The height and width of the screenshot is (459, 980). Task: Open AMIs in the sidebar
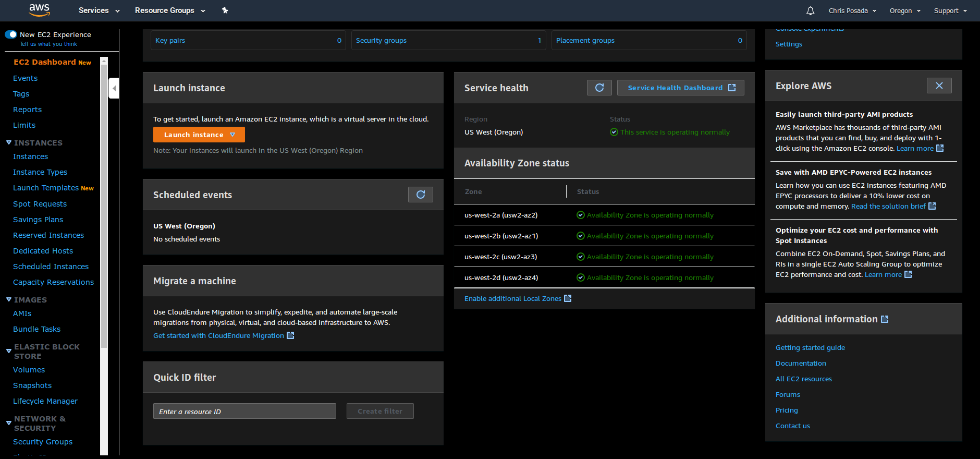click(22, 313)
